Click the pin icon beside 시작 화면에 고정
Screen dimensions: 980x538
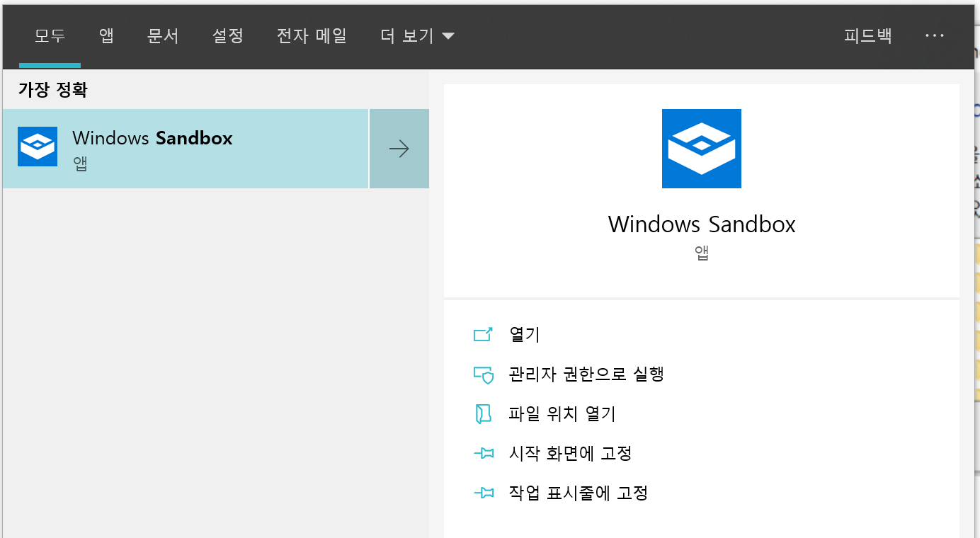[483, 454]
